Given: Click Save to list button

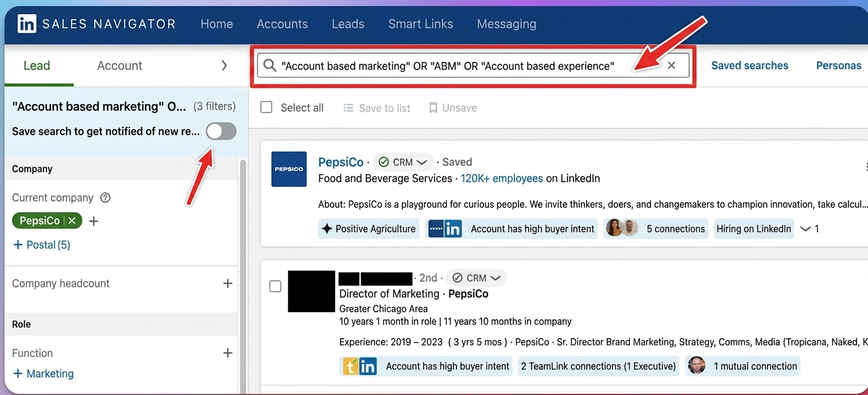Looking at the screenshot, I should tap(377, 108).
